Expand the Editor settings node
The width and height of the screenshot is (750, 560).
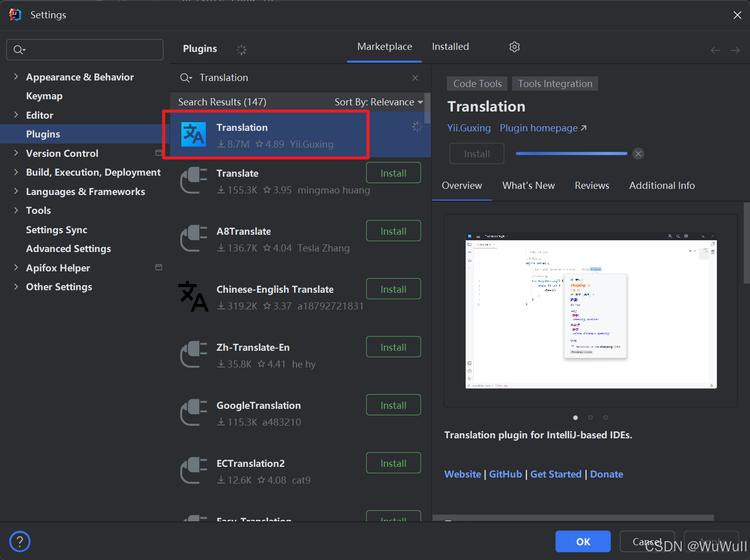click(x=16, y=115)
